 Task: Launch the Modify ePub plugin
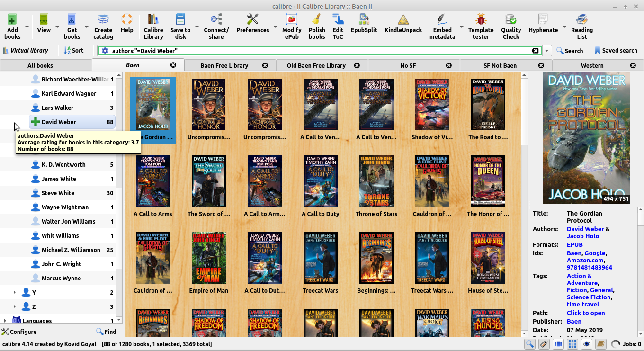292,19
